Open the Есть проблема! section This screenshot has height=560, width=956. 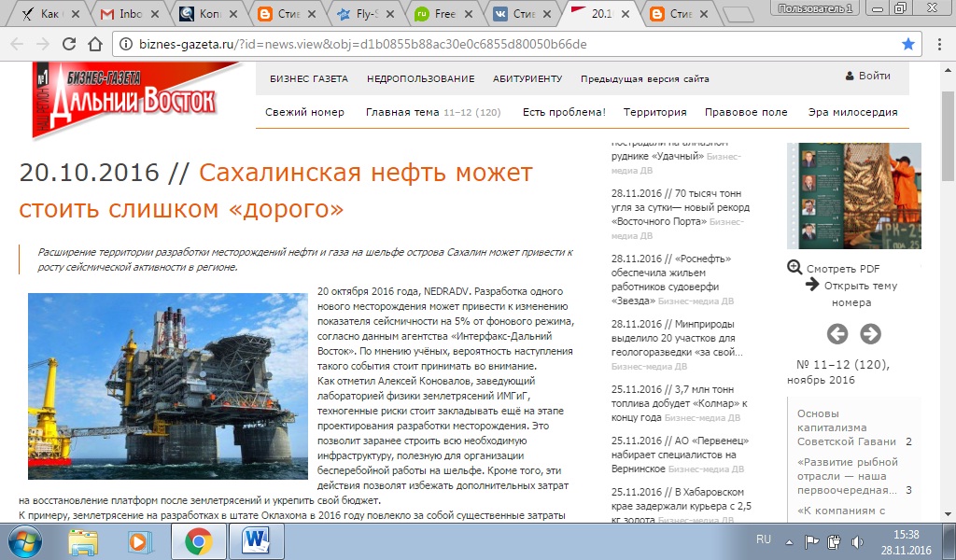click(x=564, y=112)
